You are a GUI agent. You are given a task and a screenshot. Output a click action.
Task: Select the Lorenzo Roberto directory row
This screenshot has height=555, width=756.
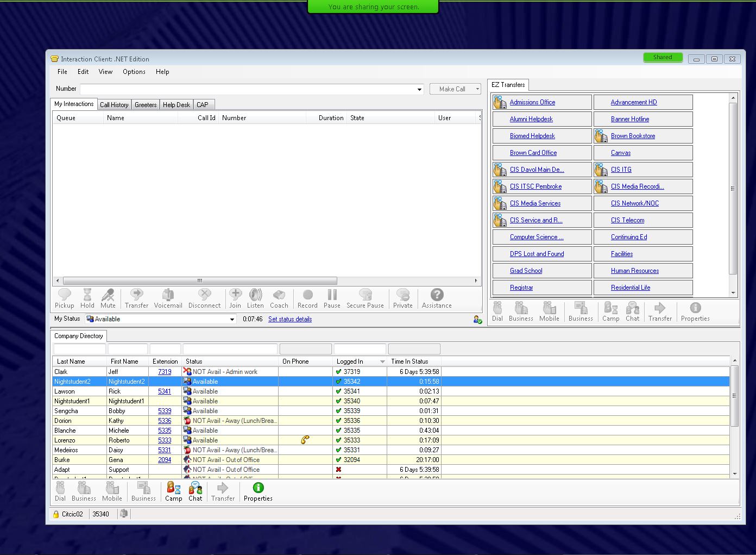point(390,440)
